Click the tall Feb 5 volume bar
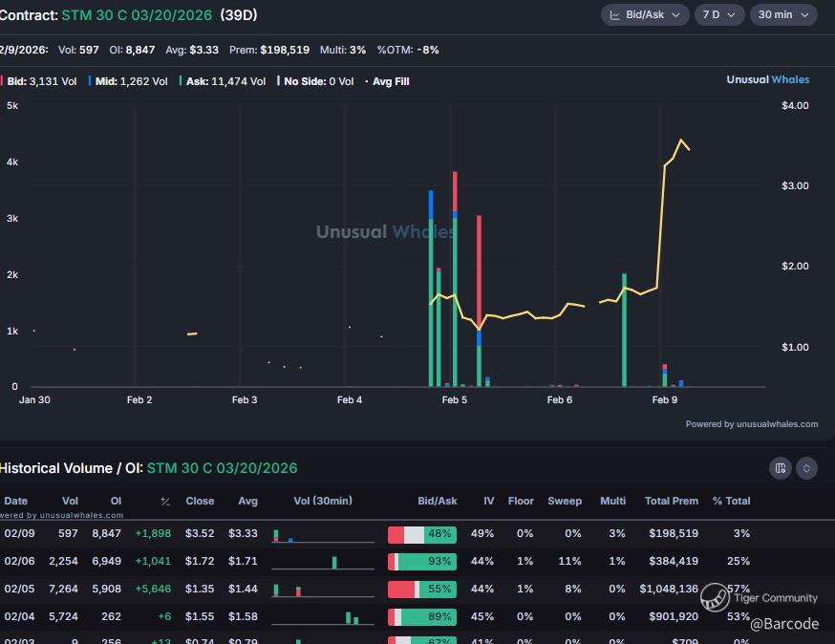The height and width of the screenshot is (644, 835). pyautogui.click(x=455, y=279)
